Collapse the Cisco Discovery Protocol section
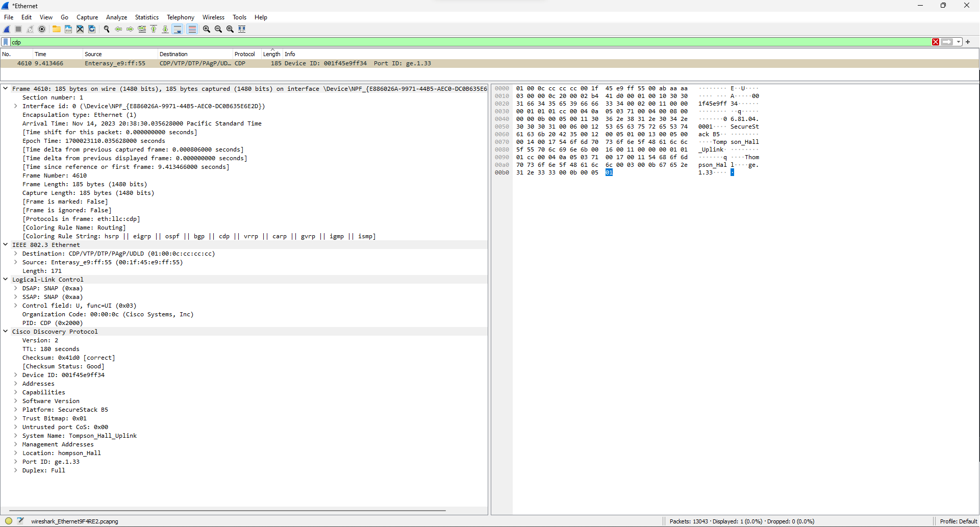 6,331
